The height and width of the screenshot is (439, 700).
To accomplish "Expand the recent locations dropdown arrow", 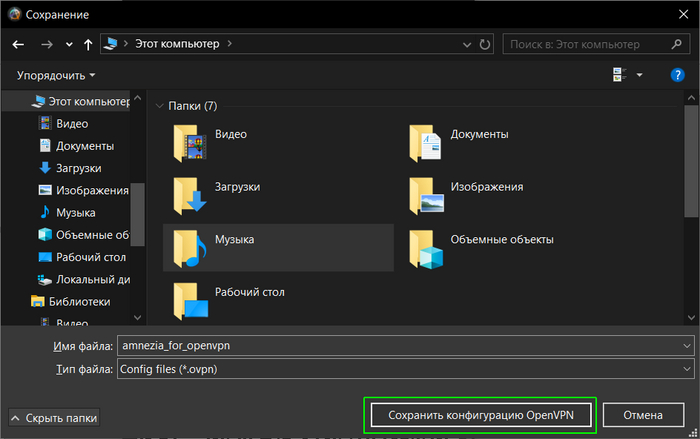I will [68, 45].
